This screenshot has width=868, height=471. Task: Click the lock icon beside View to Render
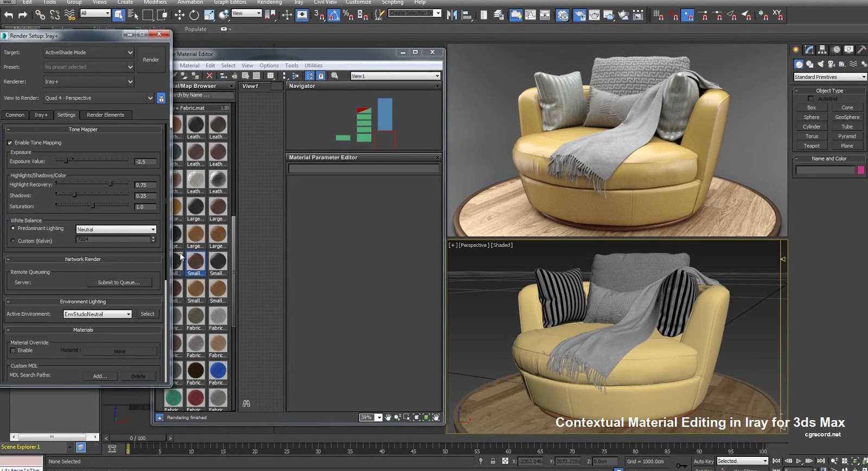[161, 98]
